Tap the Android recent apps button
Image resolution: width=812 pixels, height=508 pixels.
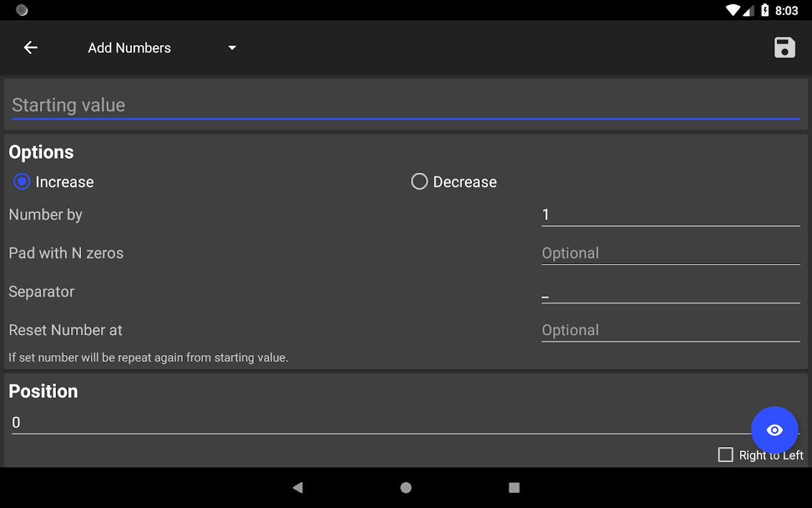tap(514, 488)
